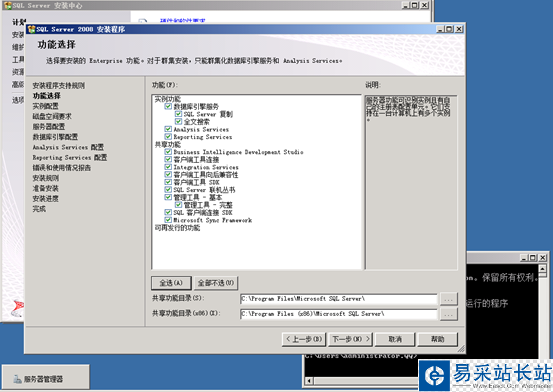Select 安装规则 step in sidebar
553x392 pixels.
tap(46, 178)
